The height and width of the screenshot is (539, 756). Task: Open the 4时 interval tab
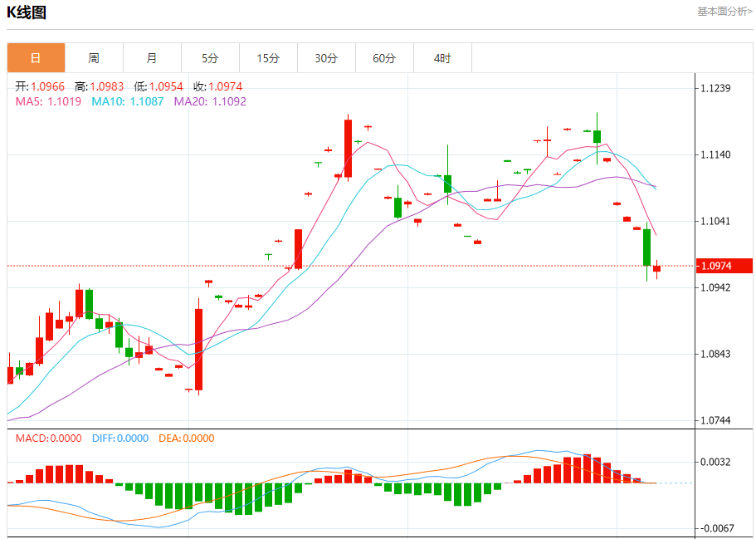pyautogui.click(x=442, y=58)
